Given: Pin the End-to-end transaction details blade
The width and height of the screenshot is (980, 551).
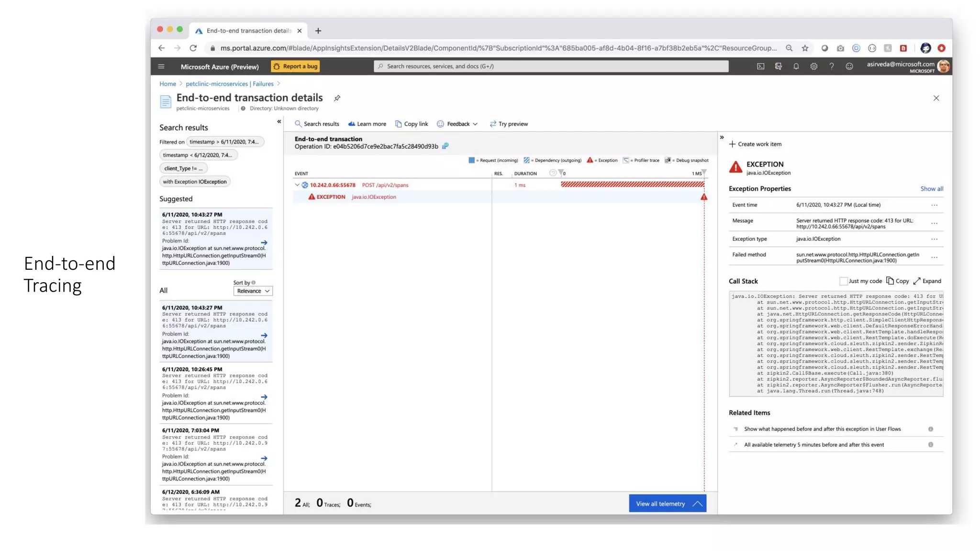Looking at the screenshot, I should [x=337, y=98].
